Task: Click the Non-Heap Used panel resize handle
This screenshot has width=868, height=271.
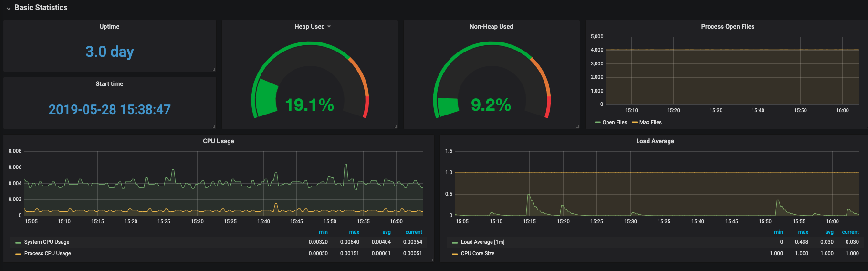Action: 577,126
